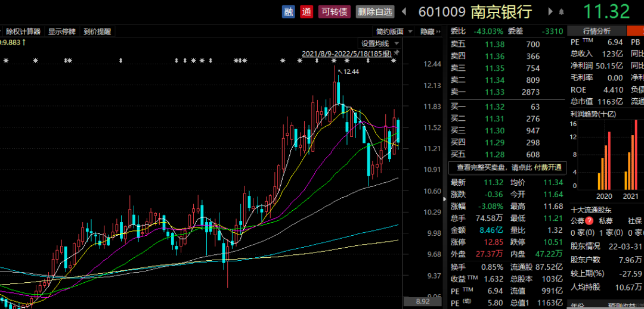Click the 涨停 12.85 limit-up value
Screen dimensions: 644x309
494,242
